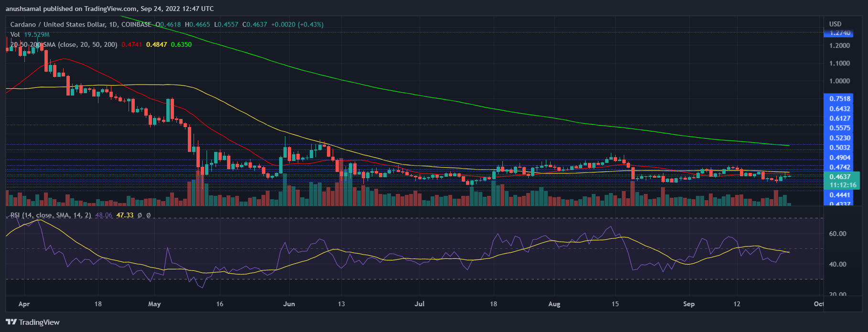Click the purple RSI value 48.06
This screenshot has width=868, height=332.
pyautogui.click(x=104, y=215)
